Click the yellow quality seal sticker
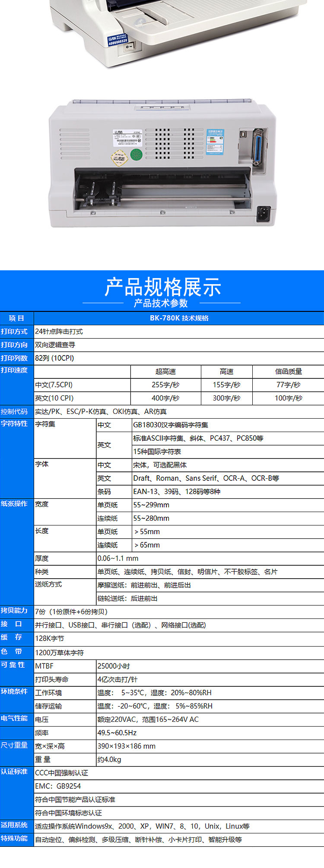This screenshot has height=868, width=324. (x=120, y=157)
